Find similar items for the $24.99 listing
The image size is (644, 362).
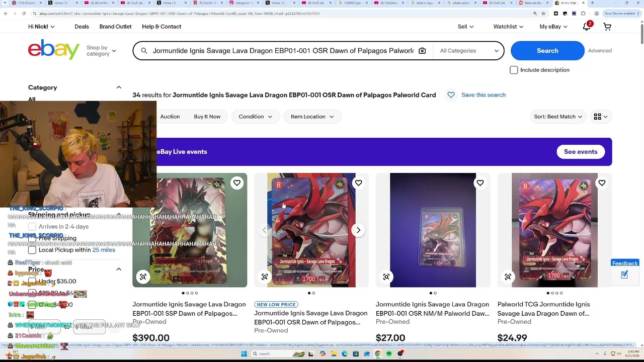(508, 277)
